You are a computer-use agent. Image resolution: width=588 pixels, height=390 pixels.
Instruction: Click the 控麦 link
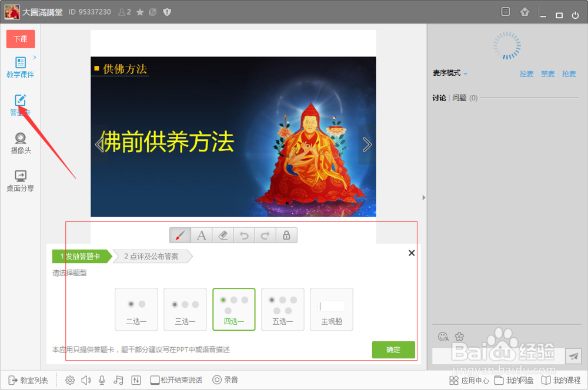[526, 74]
